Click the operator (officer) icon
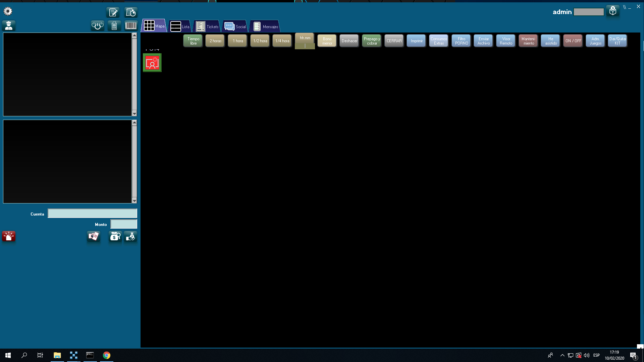644x362 pixels. tap(9, 25)
